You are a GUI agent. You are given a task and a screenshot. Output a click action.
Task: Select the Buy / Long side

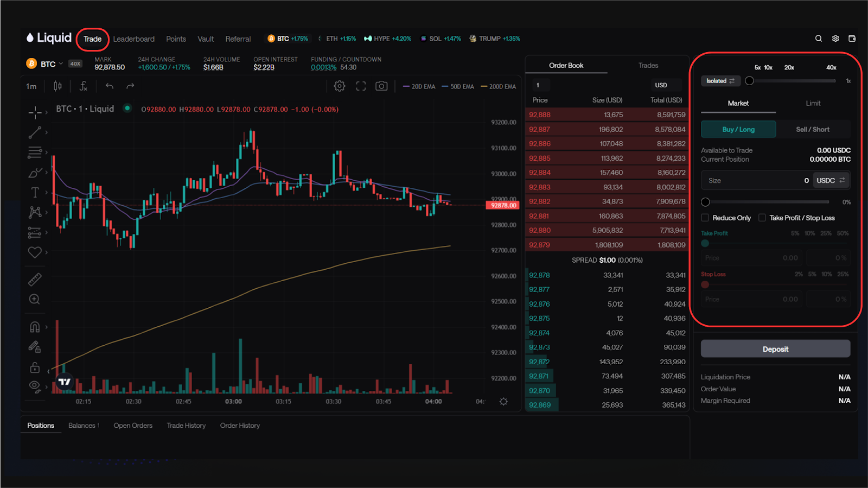738,129
